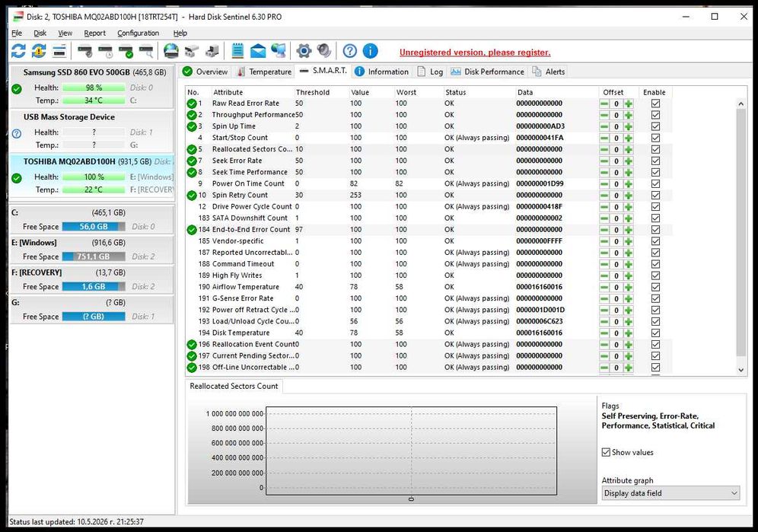Click green check icon on Spin Retry Count row
The height and width of the screenshot is (532, 758).
192,196
